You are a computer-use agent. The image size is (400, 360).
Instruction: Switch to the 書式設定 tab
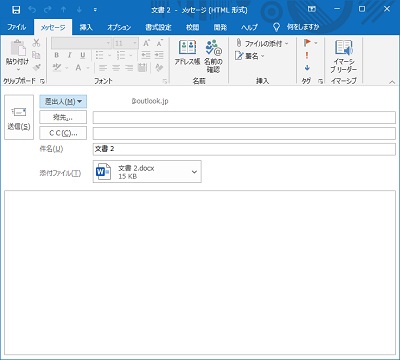(x=158, y=27)
